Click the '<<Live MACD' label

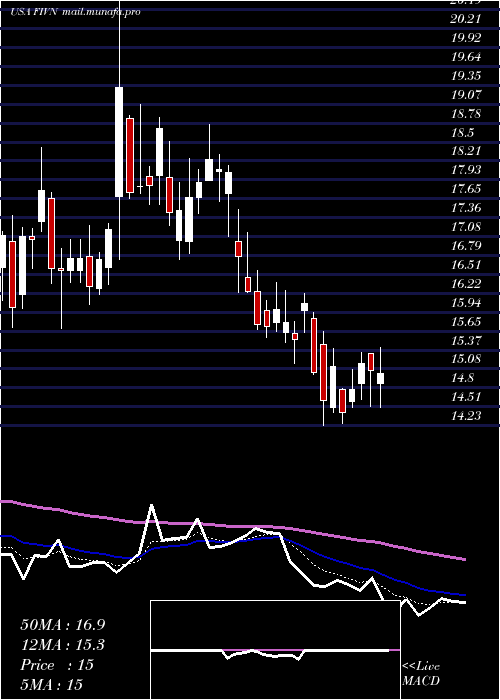point(421,674)
